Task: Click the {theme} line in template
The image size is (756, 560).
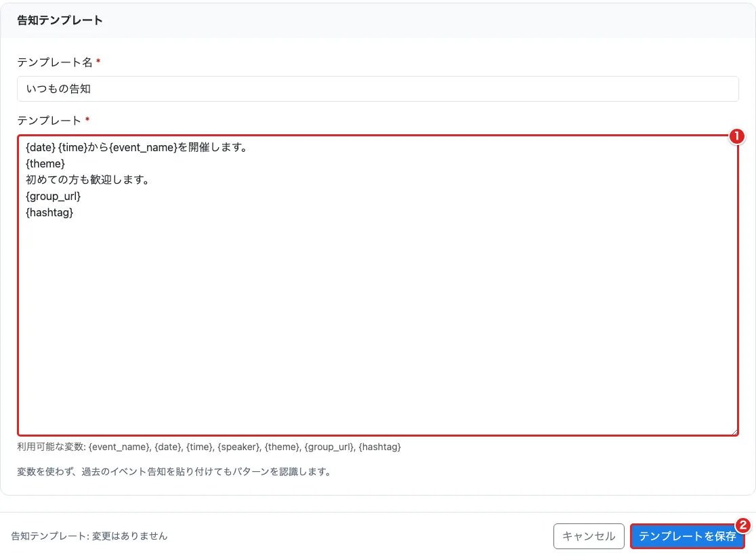Action: point(45,163)
